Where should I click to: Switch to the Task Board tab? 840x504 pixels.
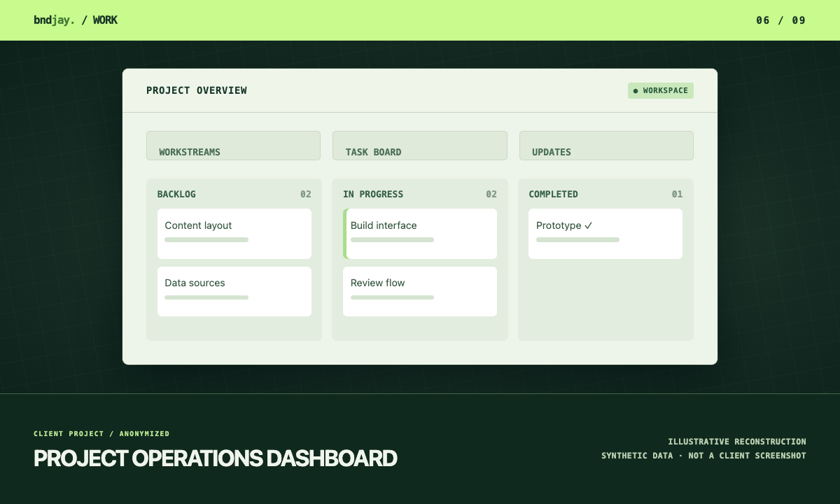420,146
